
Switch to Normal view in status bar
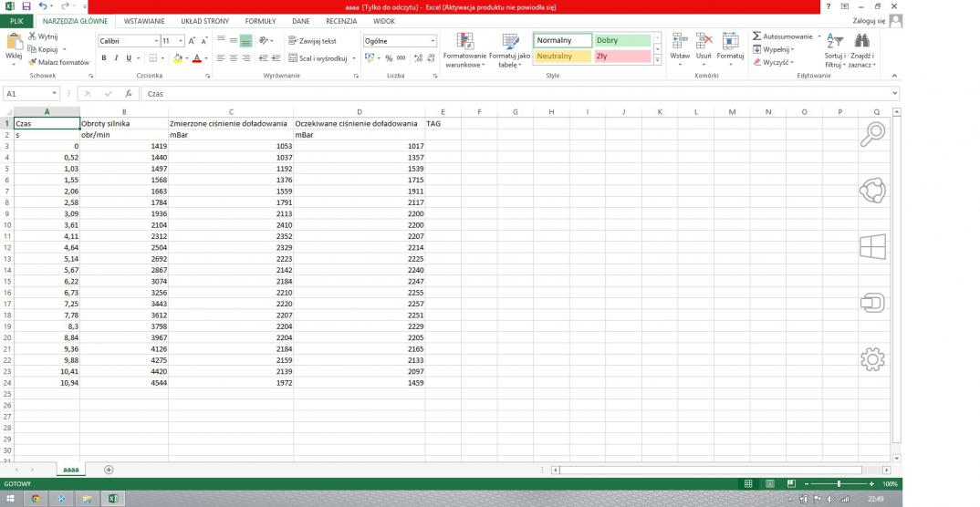point(748,484)
